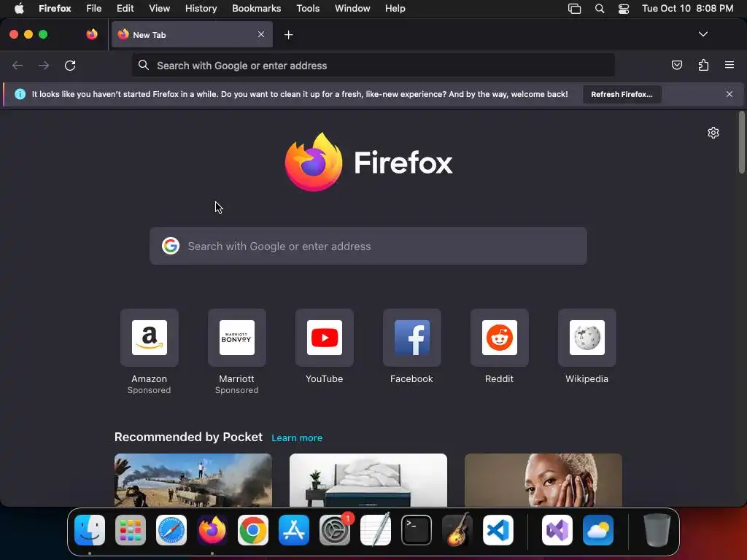This screenshot has width=747, height=560.
Task: Open TextEdit from the Dock
Action: coord(376,530)
